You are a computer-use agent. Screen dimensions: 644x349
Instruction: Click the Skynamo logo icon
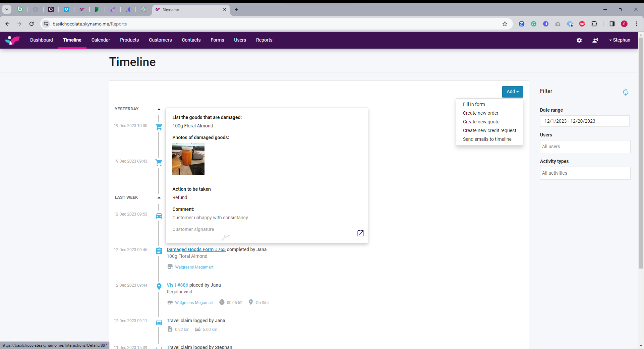coord(12,40)
